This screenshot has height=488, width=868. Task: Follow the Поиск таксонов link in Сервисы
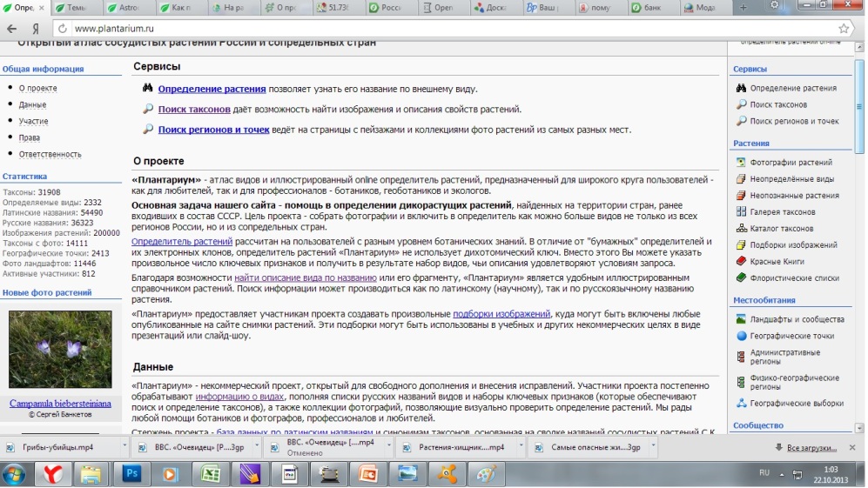[x=194, y=109]
